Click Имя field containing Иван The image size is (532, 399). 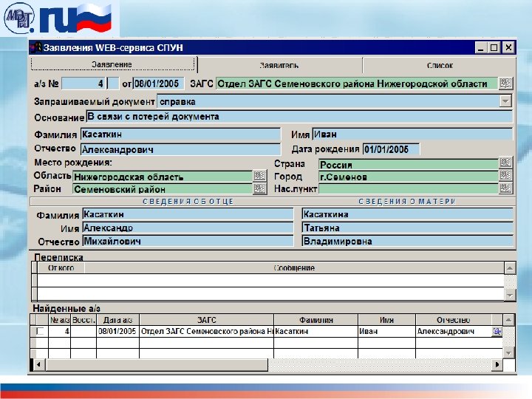[412, 134]
